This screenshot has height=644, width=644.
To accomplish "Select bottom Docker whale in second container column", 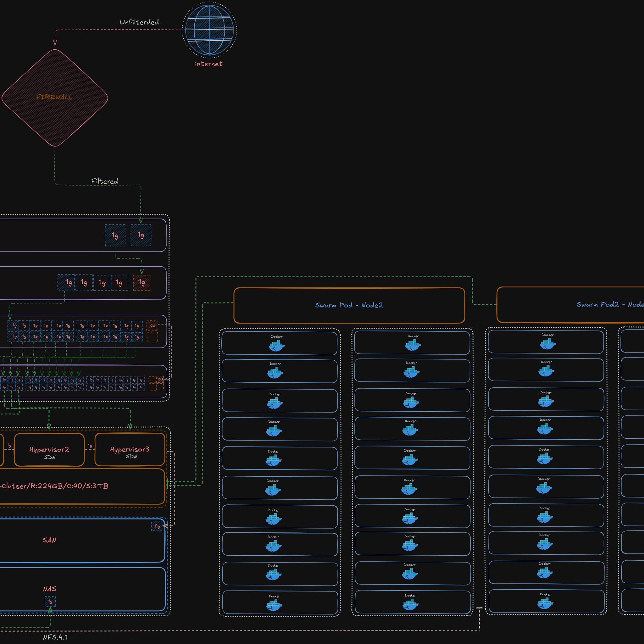I will 411,605.
